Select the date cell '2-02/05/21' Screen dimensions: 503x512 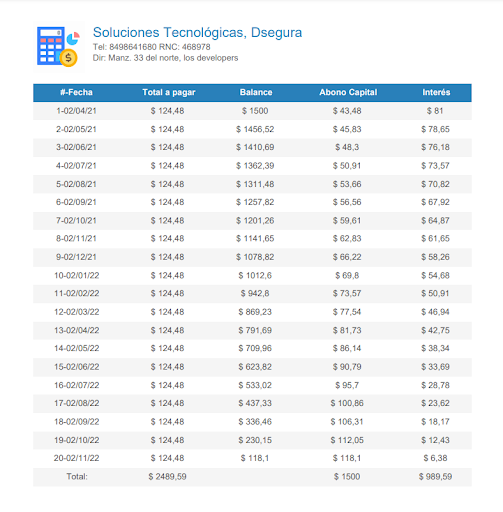(76, 129)
